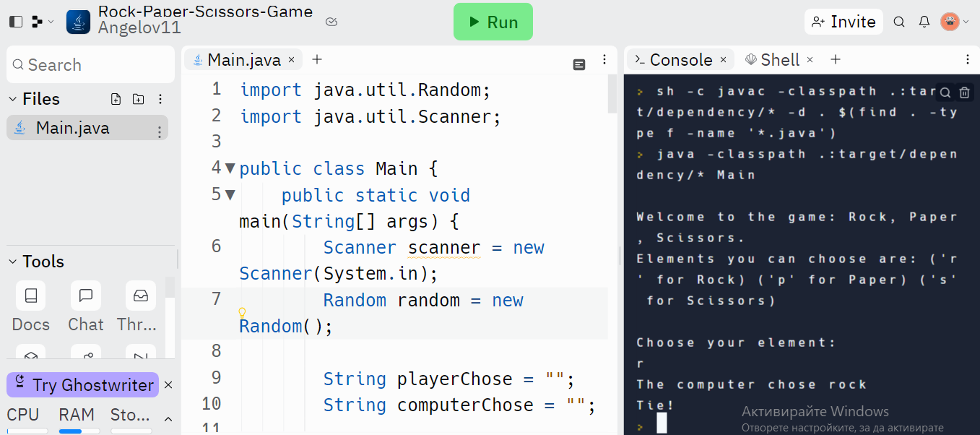
Task: Toggle word wrap in the editor
Action: (x=578, y=64)
